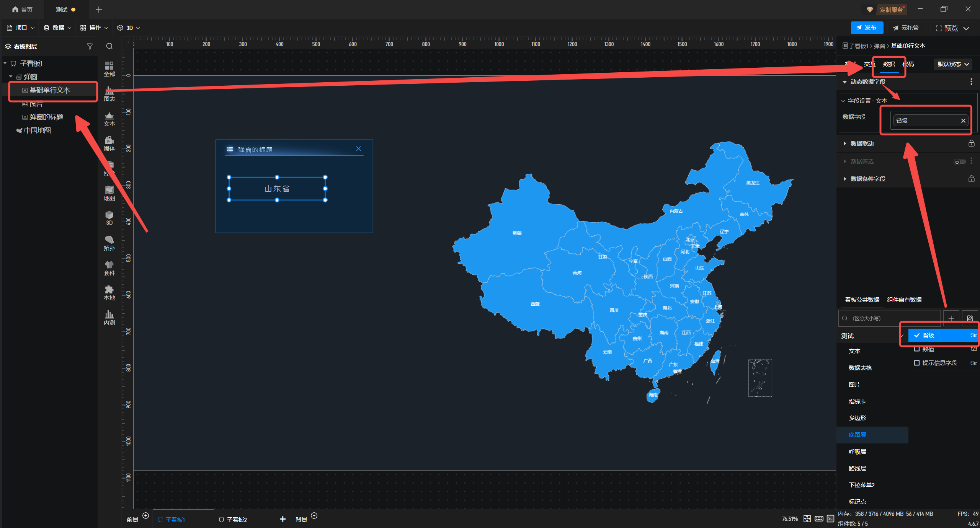
Task: Open the 图表 chart components category
Action: click(x=109, y=94)
